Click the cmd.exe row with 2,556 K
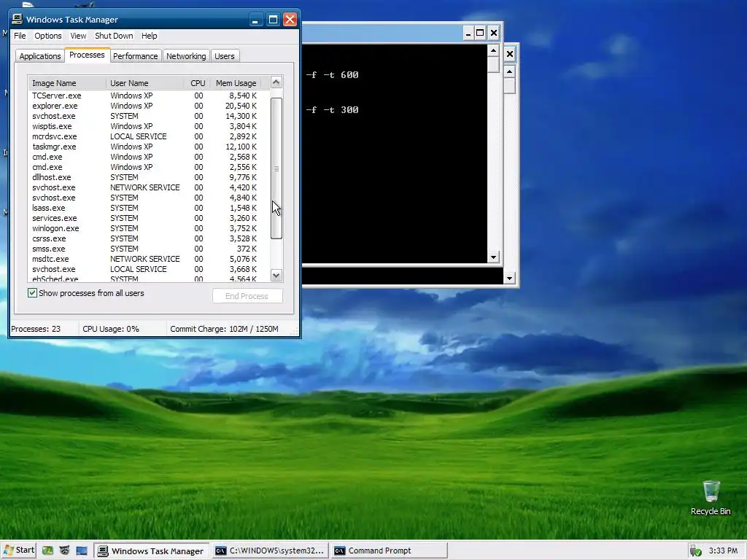Screen dimensions: 747x560 [x=144, y=167]
